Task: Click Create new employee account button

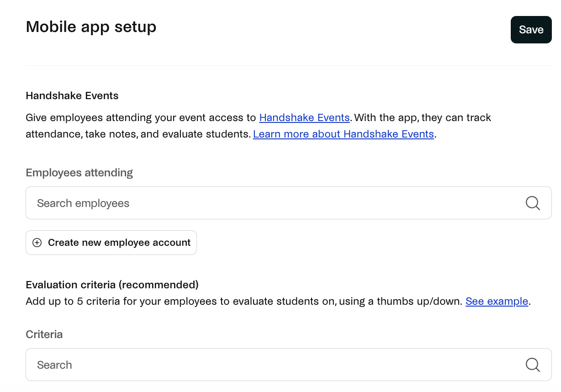Action: tap(111, 243)
